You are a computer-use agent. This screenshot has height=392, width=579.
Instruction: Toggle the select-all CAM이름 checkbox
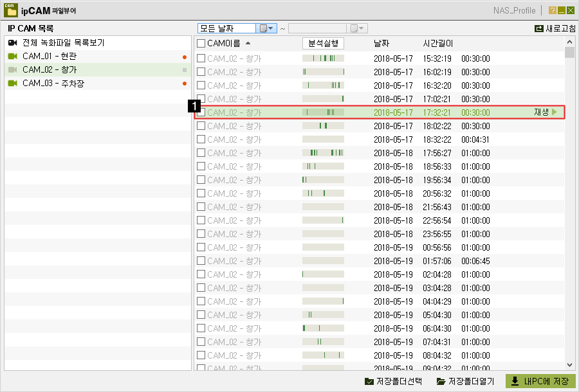pos(201,44)
